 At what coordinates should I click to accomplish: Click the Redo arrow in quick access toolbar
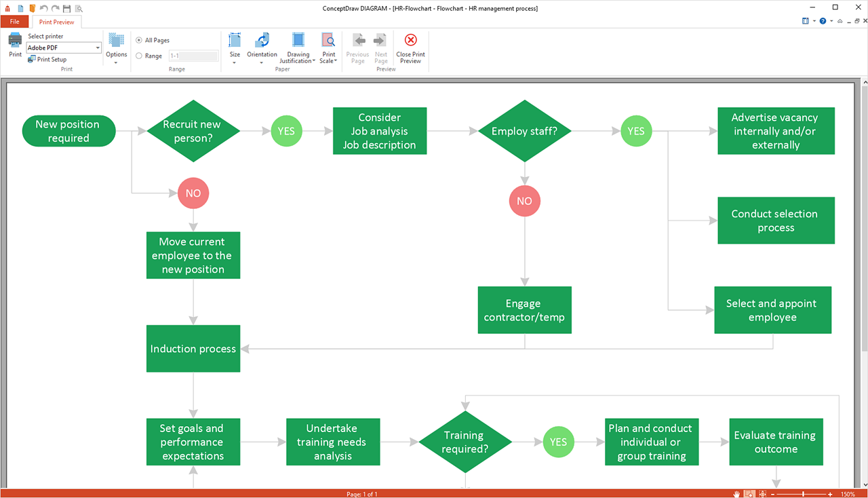coord(55,8)
